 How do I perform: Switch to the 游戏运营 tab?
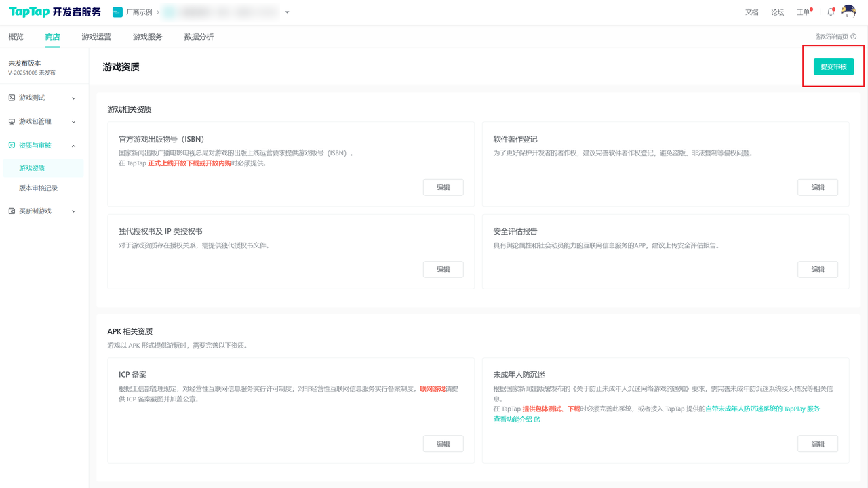click(x=96, y=37)
